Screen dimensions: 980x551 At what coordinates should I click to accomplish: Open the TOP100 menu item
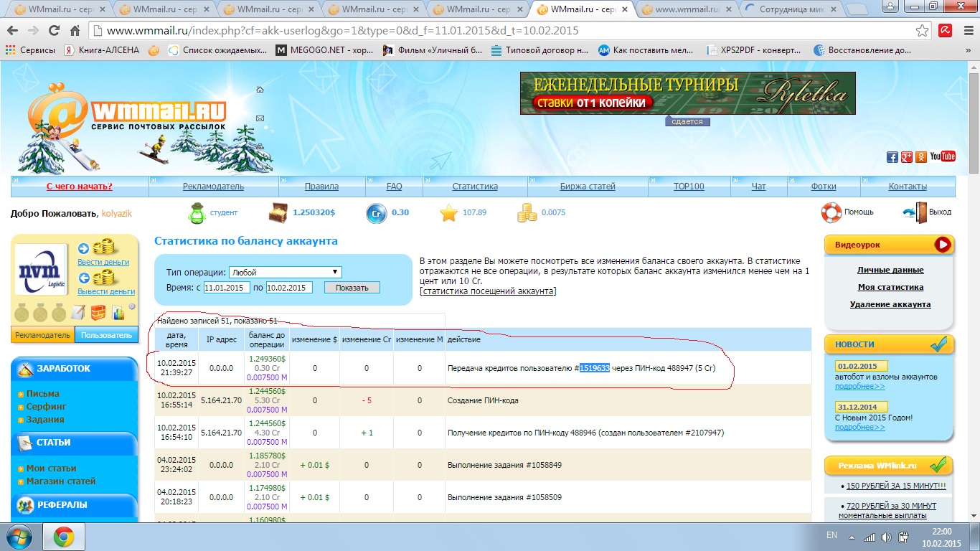click(x=689, y=187)
